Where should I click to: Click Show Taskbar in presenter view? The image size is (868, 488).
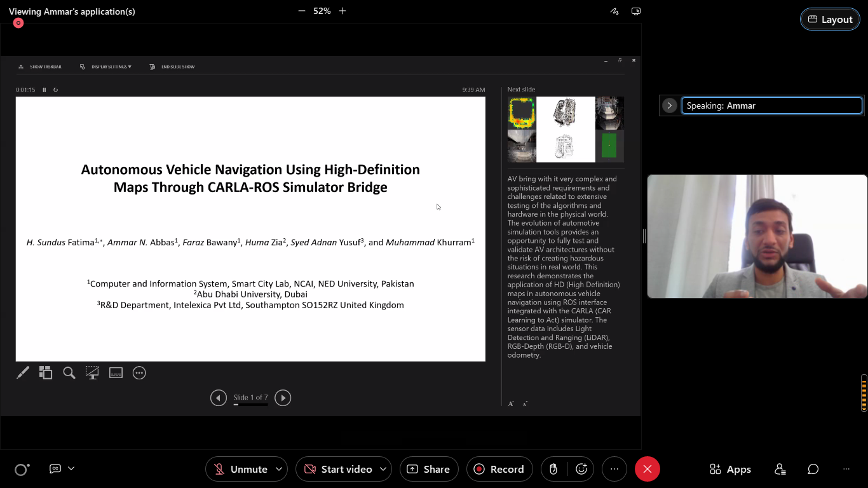click(40, 67)
